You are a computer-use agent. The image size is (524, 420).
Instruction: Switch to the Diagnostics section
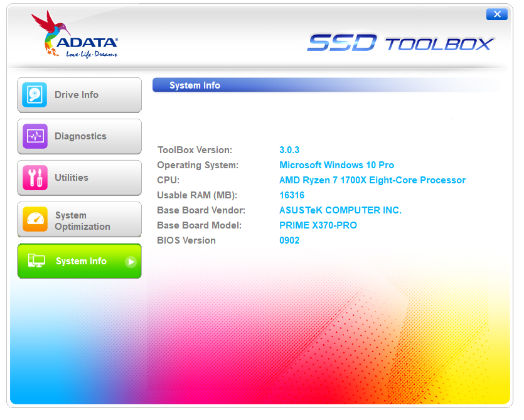point(80,136)
